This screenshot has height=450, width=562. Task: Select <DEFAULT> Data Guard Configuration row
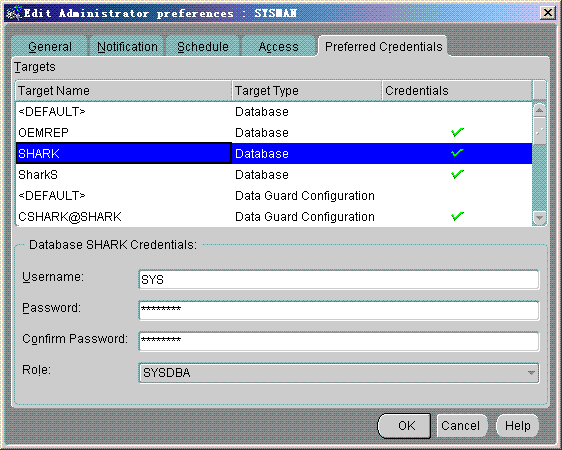pos(274,196)
